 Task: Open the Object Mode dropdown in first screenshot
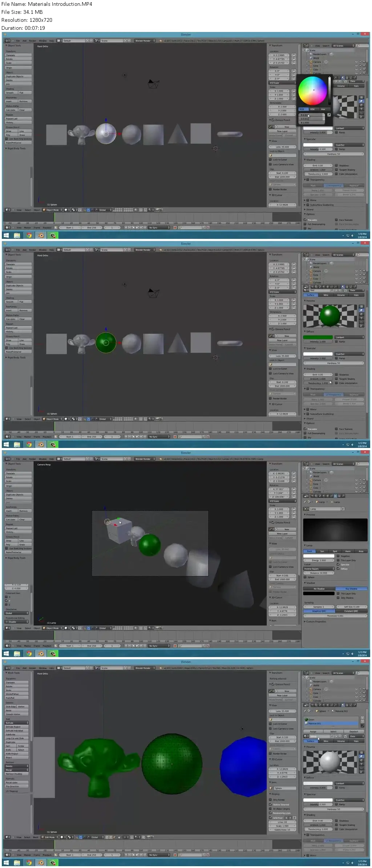[x=52, y=210]
